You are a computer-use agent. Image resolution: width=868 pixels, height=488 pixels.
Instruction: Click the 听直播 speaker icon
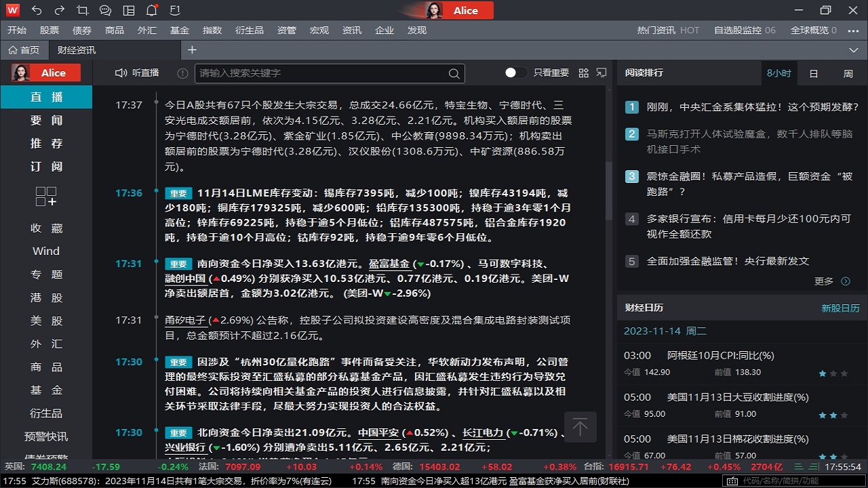click(x=121, y=73)
